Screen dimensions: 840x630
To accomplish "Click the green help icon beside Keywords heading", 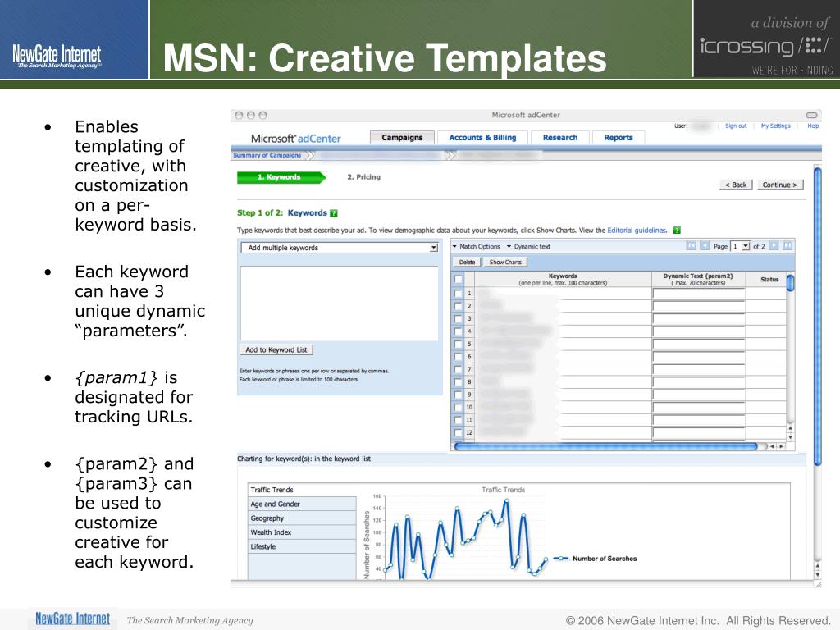I will (x=334, y=213).
